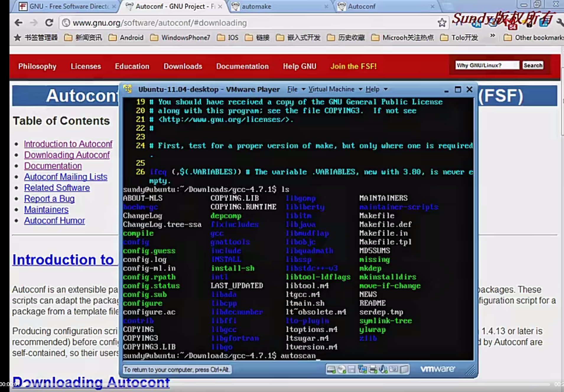Open the Maintainers contents link
Image resolution: width=564 pixels, height=392 pixels.
[x=46, y=209]
